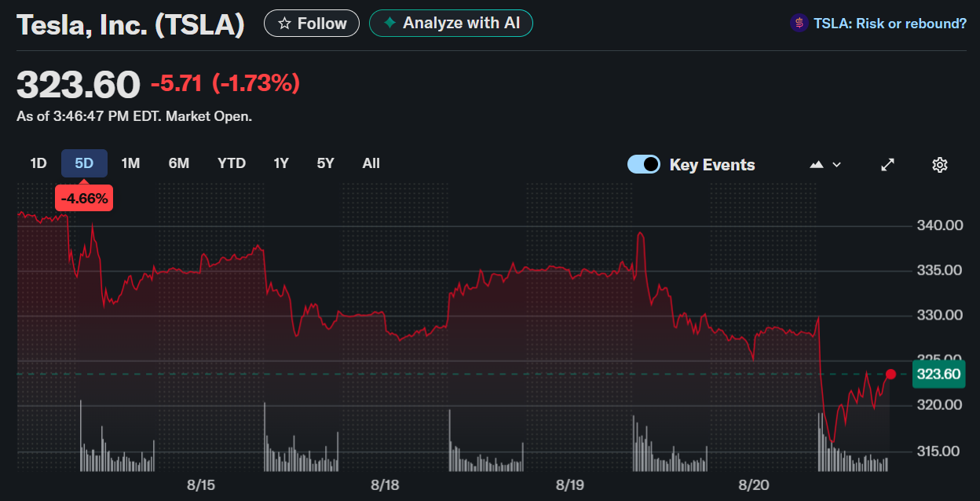Toggle the Key Events switch

pyautogui.click(x=644, y=165)
